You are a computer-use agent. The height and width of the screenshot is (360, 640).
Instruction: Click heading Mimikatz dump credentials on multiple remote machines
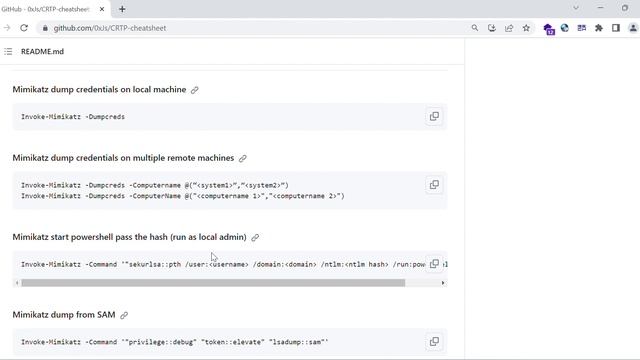(x=123, y=158)
